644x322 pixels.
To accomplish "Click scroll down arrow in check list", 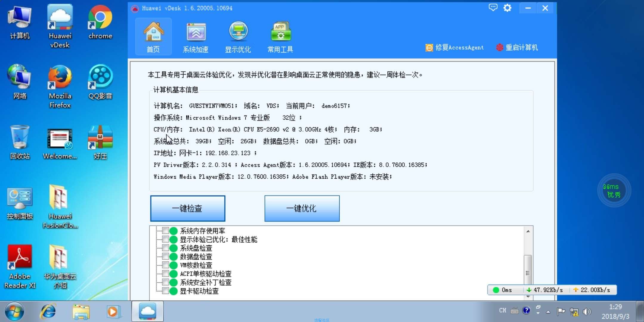I will [x=528, y=297].
